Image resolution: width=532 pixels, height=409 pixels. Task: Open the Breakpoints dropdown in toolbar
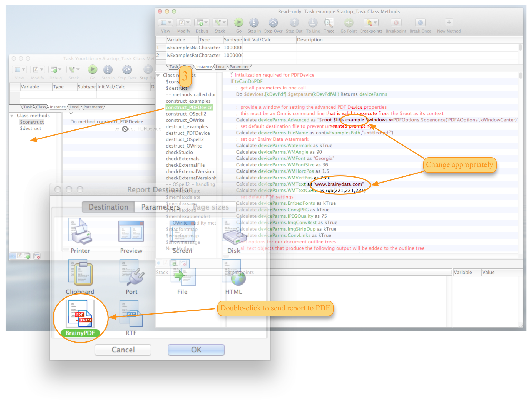pyautogui.click(x=371, y=23)
